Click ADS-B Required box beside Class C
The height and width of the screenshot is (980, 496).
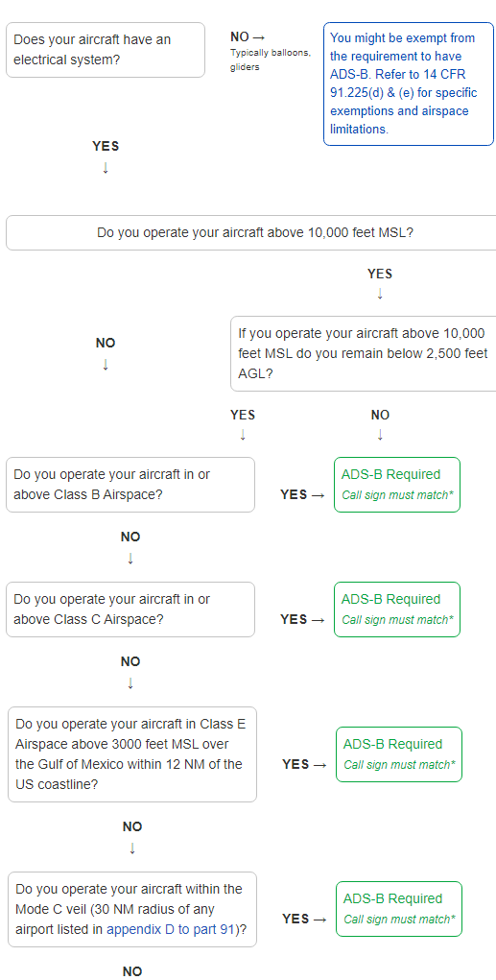coord(396,610)
